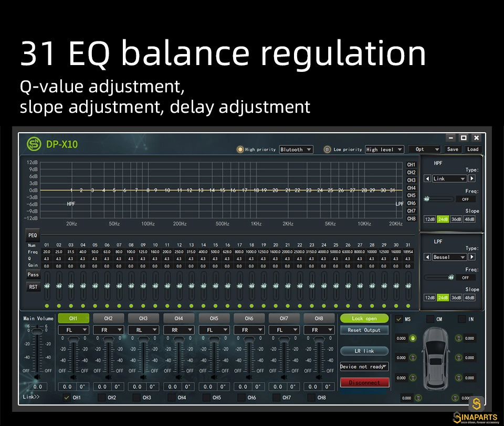504x426 pixels.
Task: Select the CH6 channel tab
Action: click(249, 318)
